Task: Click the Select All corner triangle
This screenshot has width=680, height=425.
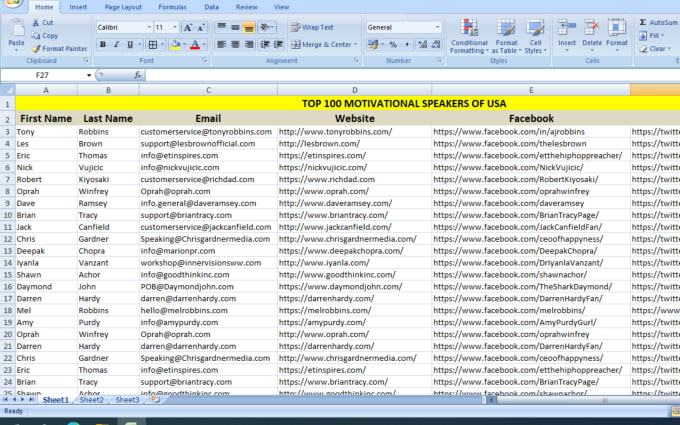Action: click(x=8, y=90)
